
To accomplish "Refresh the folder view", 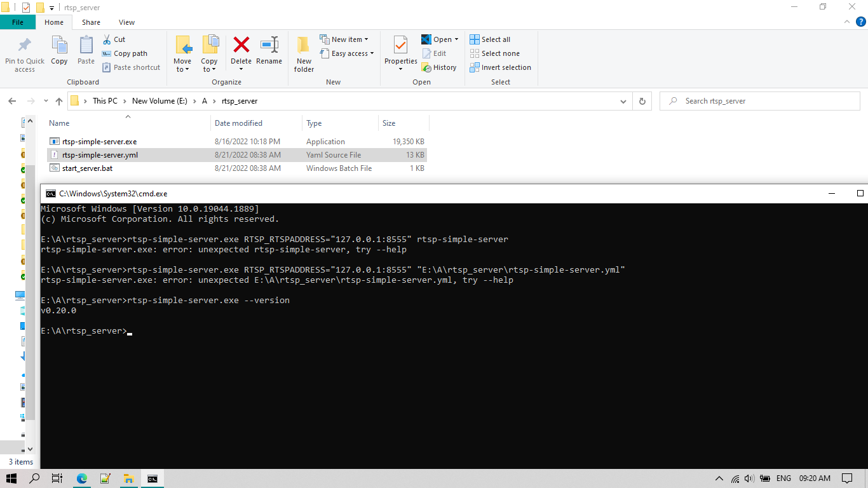I will [x=642, y=100].
